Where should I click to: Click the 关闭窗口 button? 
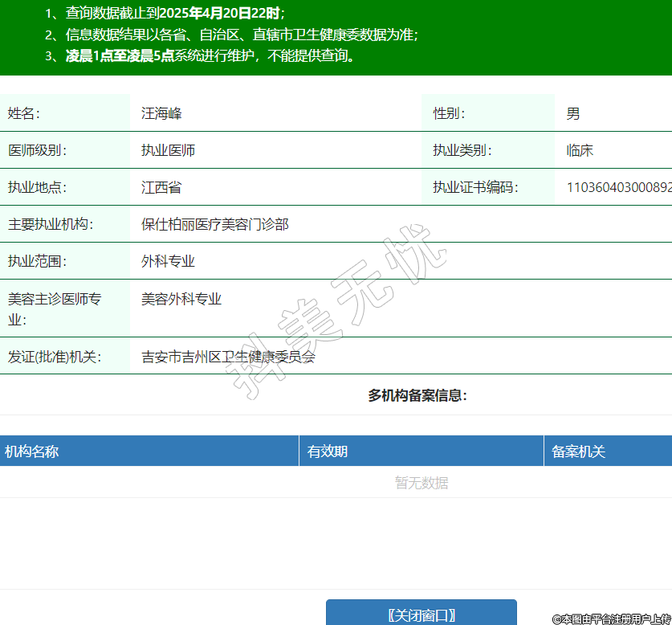(x=421, y=615)
